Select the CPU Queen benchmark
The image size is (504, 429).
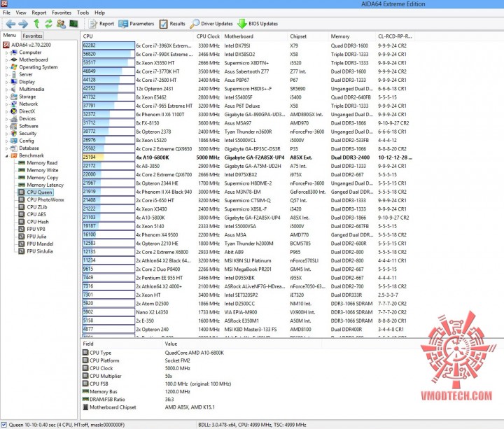[36, 192]
